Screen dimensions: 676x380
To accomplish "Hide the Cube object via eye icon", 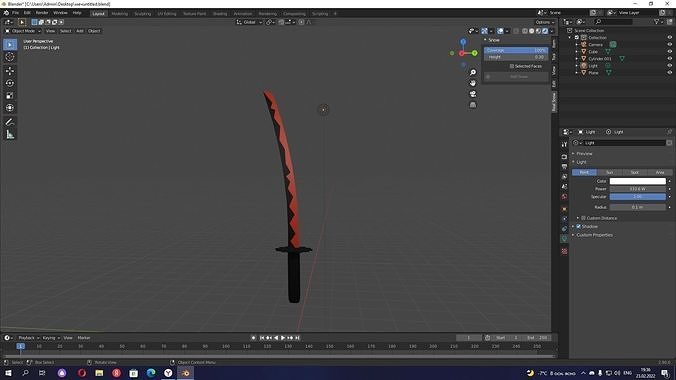I will pos(670,51).
